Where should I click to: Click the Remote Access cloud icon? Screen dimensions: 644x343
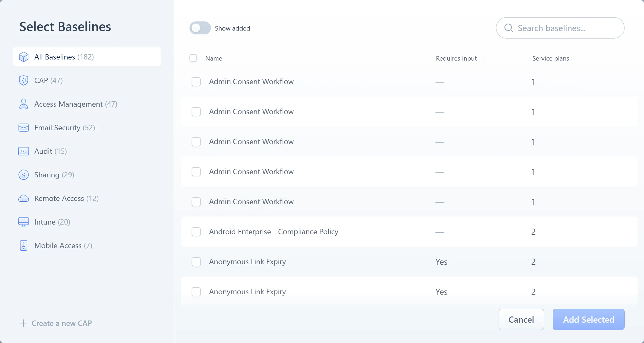tap(24, 198)
